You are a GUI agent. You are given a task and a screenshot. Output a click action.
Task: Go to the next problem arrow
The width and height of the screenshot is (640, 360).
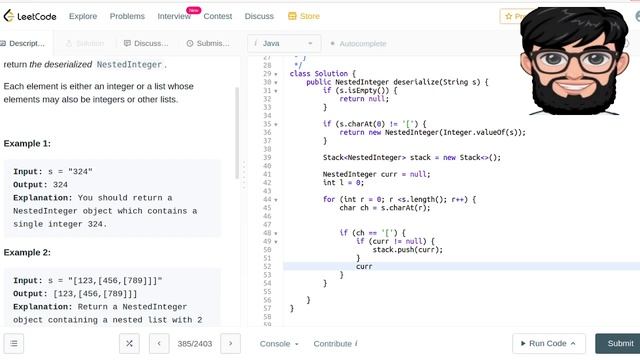click(230, 344)
